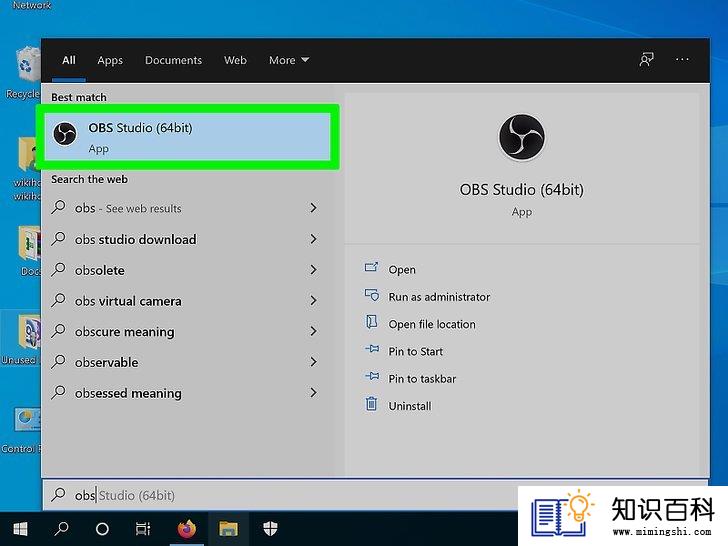The width and height of the screenshot is (728, 546).
Task: Expand chevron for 'obs virtual camera'
Action: tap(313, 300)
